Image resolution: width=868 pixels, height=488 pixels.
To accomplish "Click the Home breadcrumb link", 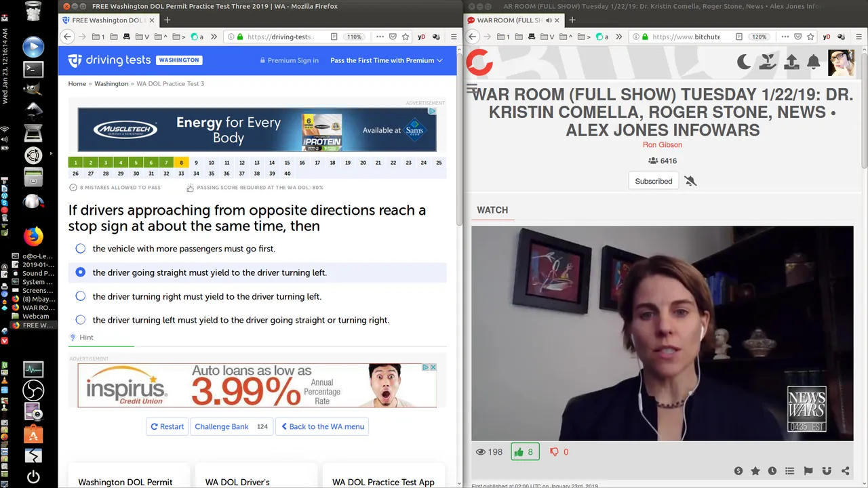I will click(x=77, y=83).
